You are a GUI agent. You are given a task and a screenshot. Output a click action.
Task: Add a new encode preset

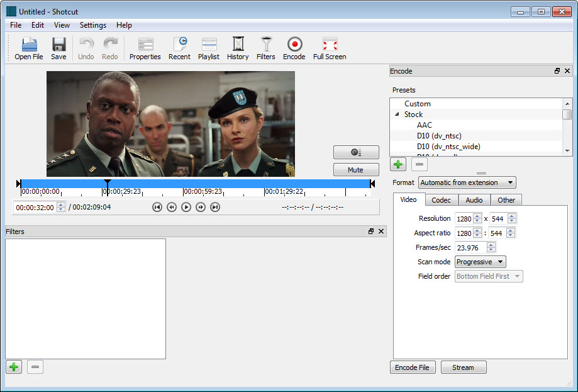398,164
